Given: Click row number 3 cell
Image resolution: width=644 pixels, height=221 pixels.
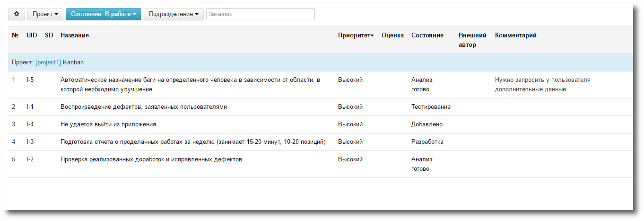Looking at the screenshot, I should tap(14, 124).
